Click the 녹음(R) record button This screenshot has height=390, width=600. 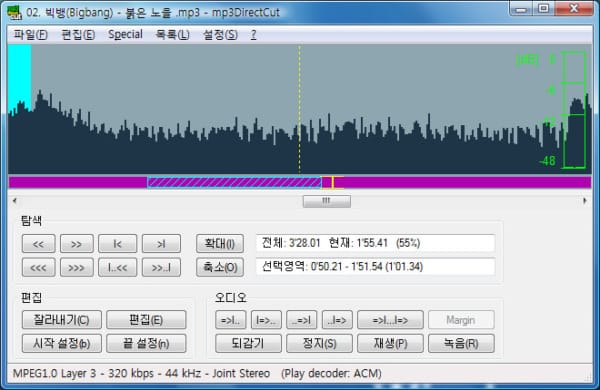coord(461,343)
